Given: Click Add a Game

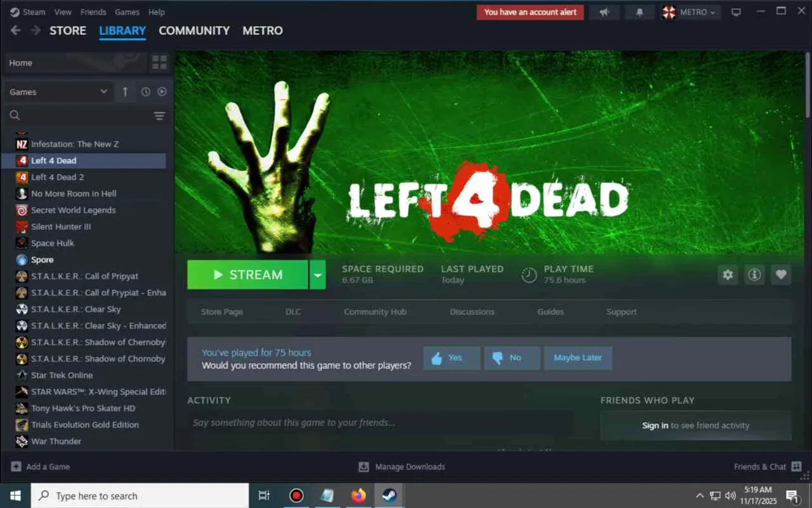Looking at the screenshot, I should pos(41,467).
